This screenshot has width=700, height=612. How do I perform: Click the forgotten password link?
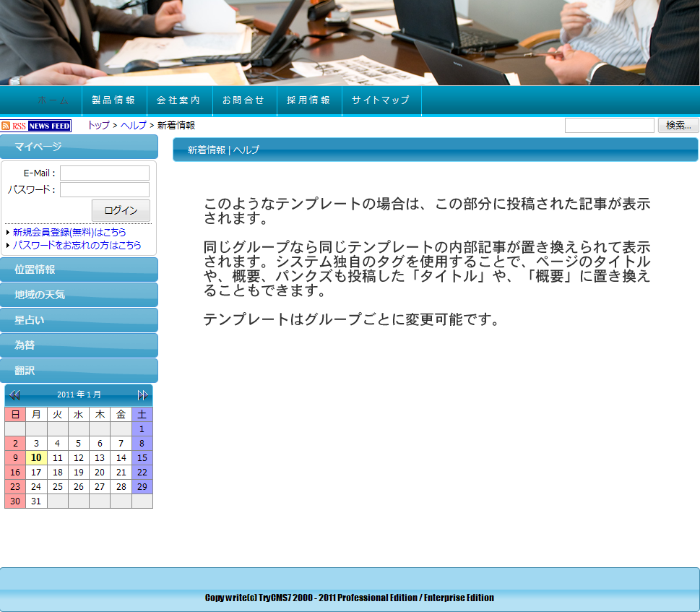tap(77, 246)
